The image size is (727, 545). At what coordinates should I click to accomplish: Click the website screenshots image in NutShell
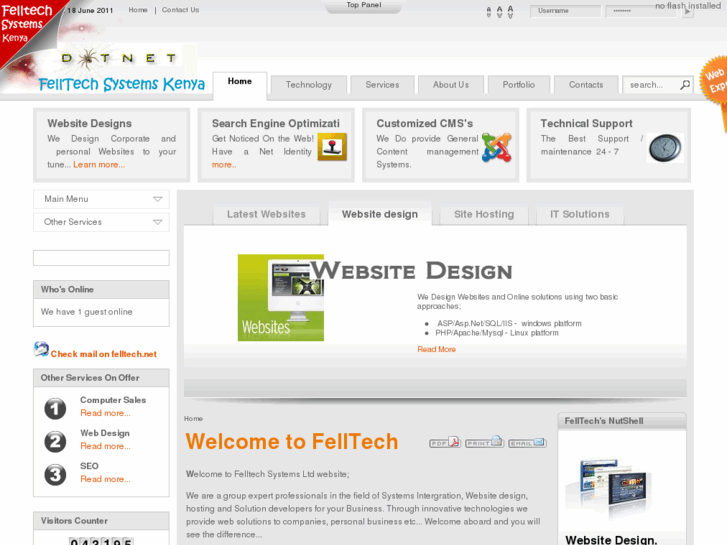point(607,486)
